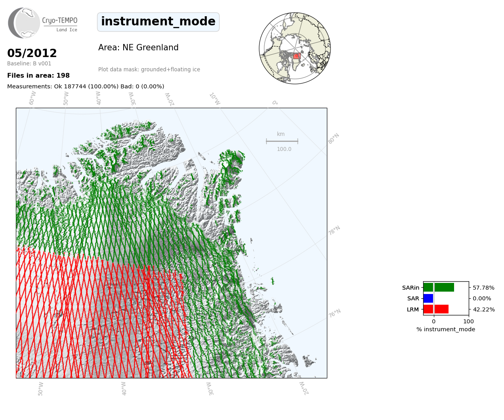Click the 'Area: NE Greenland' label
504x420 pixels.
coord(138,48)
